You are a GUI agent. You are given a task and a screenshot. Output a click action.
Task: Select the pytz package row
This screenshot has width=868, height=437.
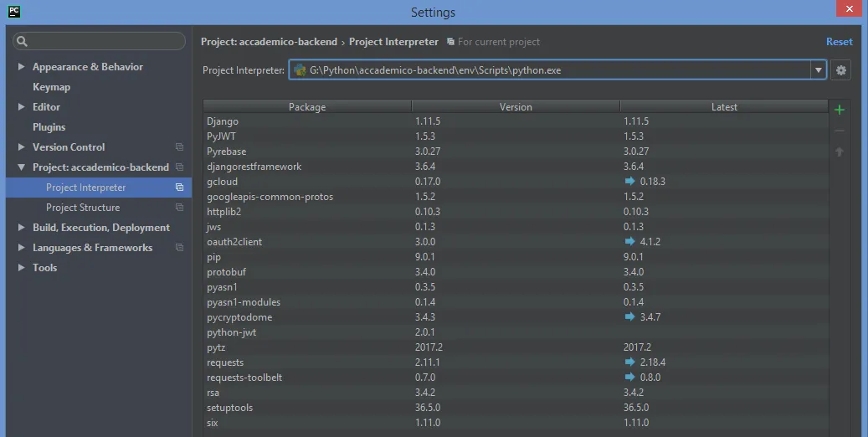coord(516,347)
